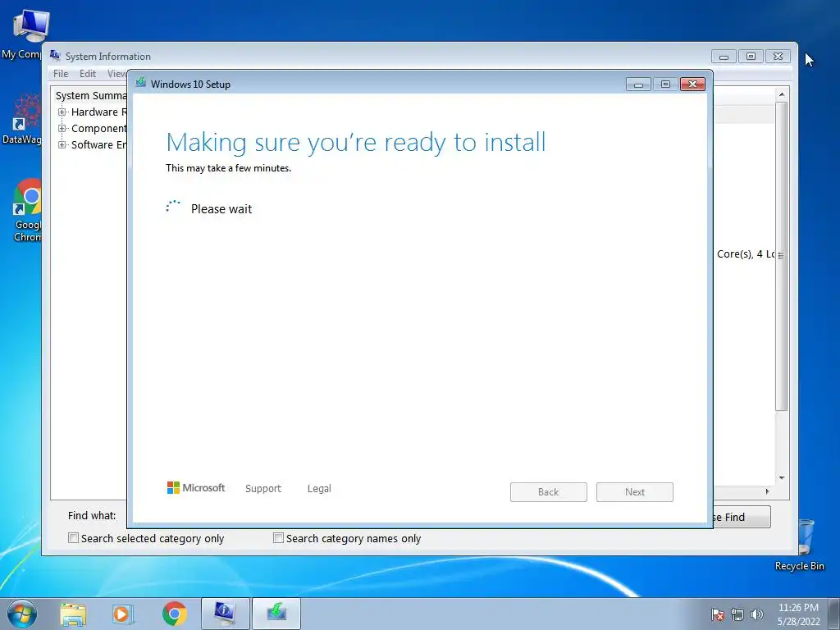This screenshot has width=840, height=630.
Task: Maximize the Windows 10 Setup window
Action: tap(665, 84)
